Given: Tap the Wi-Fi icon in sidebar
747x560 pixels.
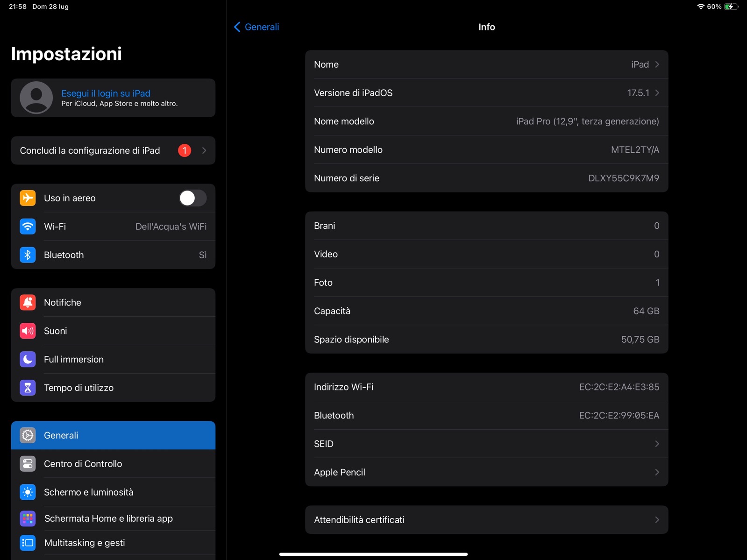Looking at the screenshot, I should tap(28, 227).
